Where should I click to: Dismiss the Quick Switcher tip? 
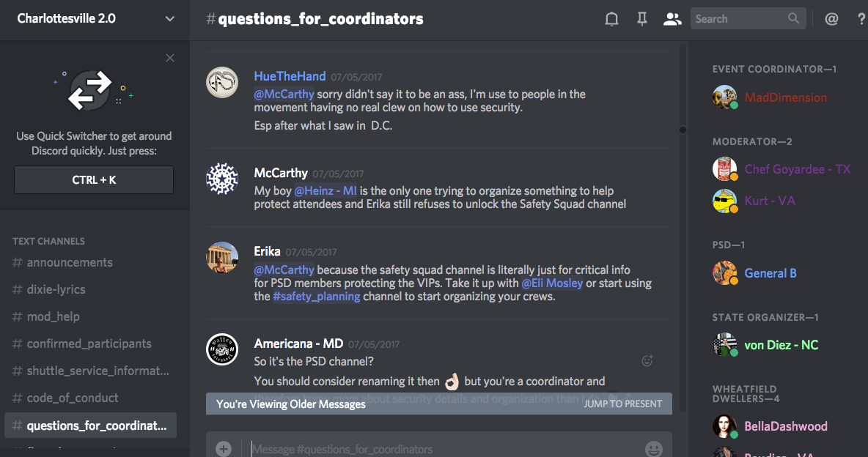[x=170, y=59]
